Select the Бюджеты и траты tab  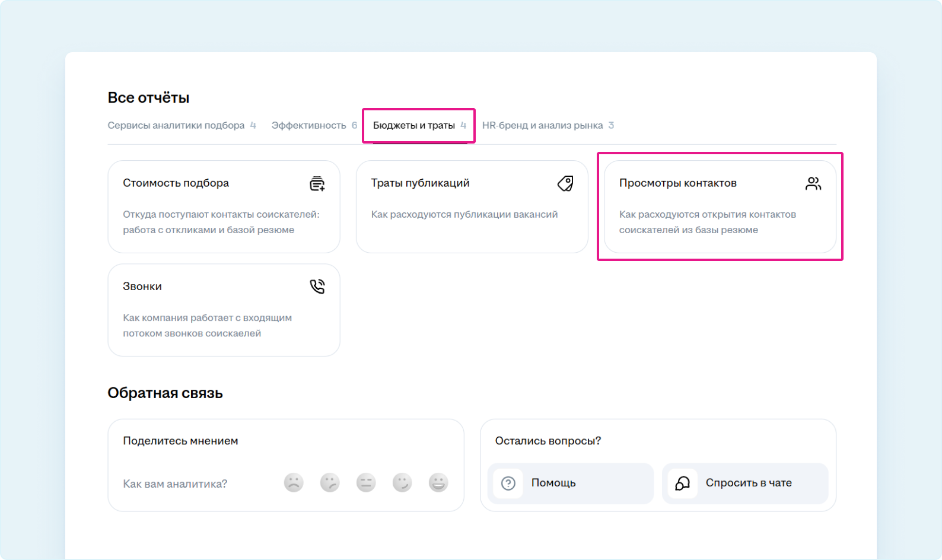click(414, 125)
